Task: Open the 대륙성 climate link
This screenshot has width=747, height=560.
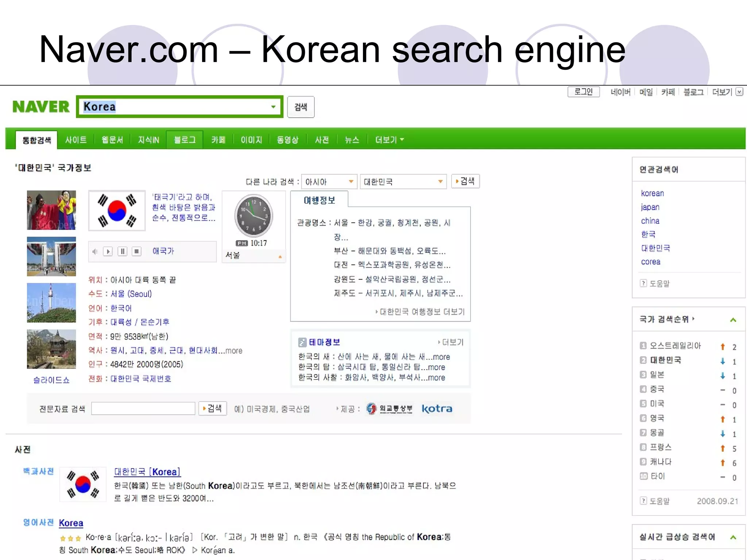Action: pos(121,322)
